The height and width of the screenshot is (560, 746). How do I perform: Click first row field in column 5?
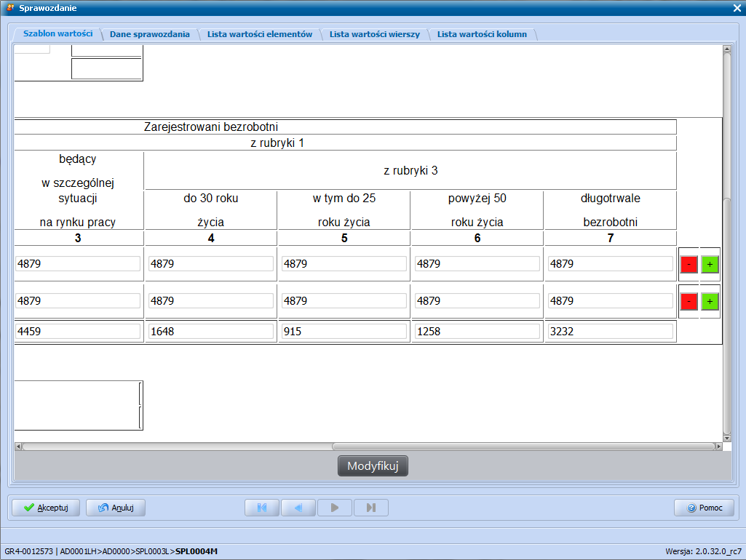pos(344,264)
